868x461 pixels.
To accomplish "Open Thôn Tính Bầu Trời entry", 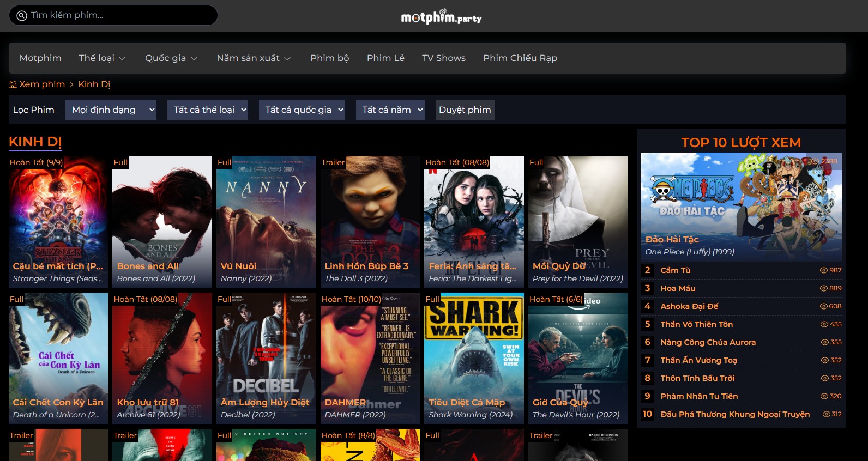I will (x=697, y=378).
